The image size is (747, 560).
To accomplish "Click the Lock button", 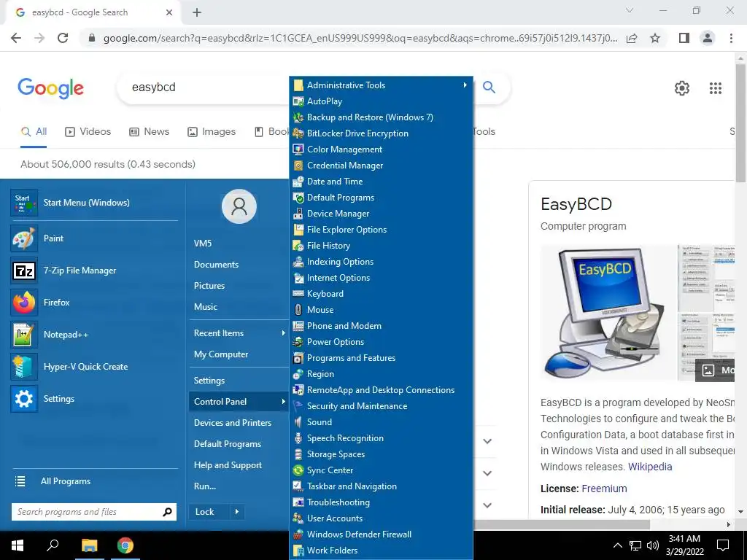I will pyautogui.click(x=209, y=512).
